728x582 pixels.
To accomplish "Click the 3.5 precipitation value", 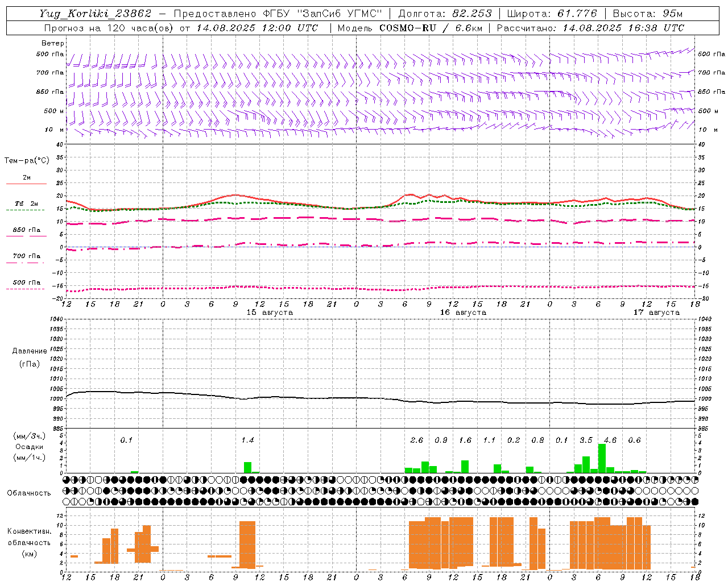I will coord(586,440).
